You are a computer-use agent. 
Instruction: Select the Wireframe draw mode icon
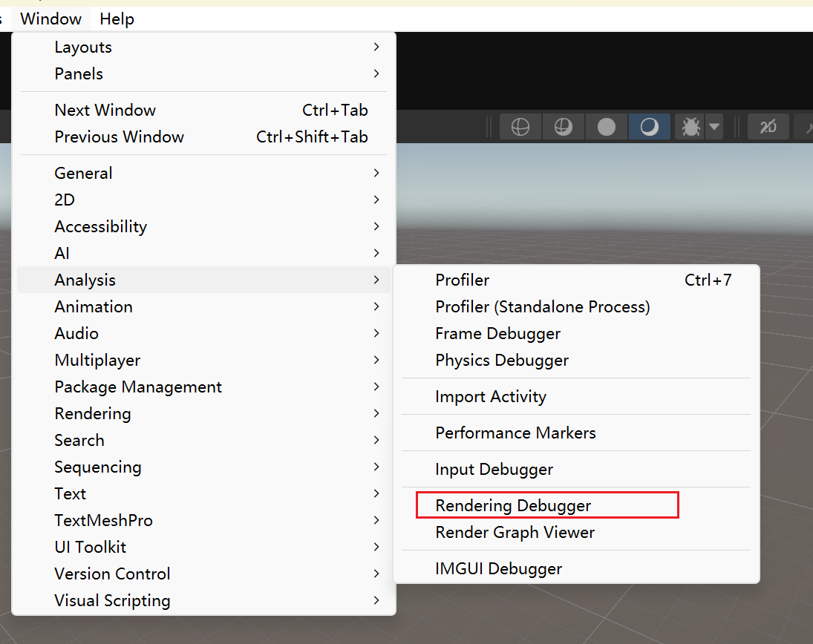(x=520, y=128)
